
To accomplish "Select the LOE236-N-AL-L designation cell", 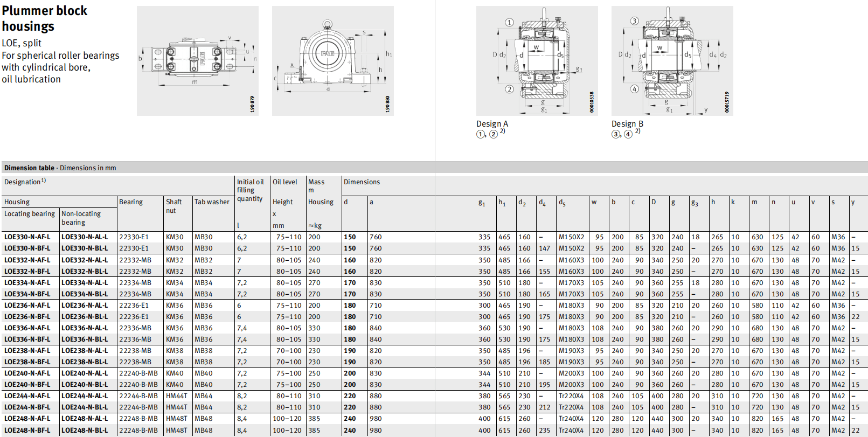I will pyautogui.click(x=85, y=306).
